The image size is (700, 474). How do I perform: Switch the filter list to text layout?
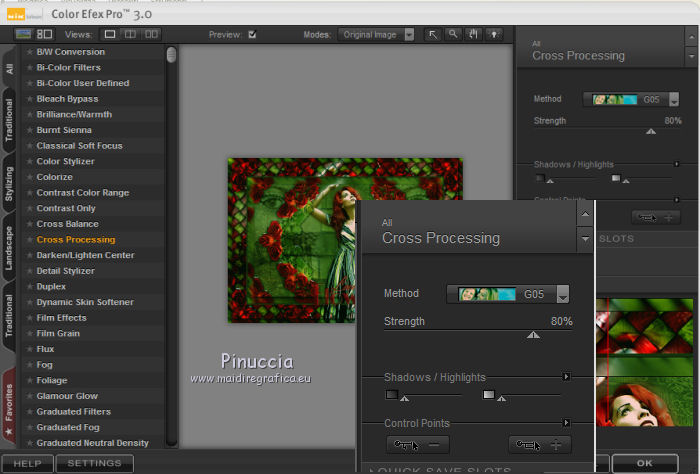44,34
